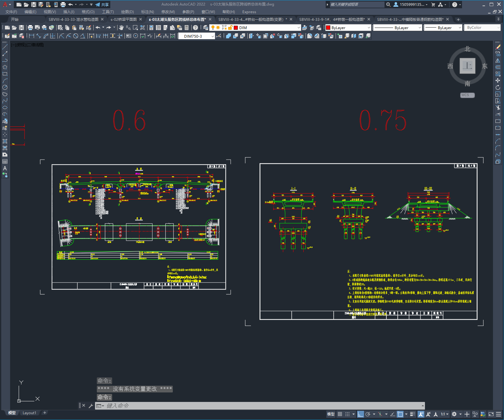
Task: Click the Layer Properties manager icon
Action: pyautogui.click(x=206, y=28)
